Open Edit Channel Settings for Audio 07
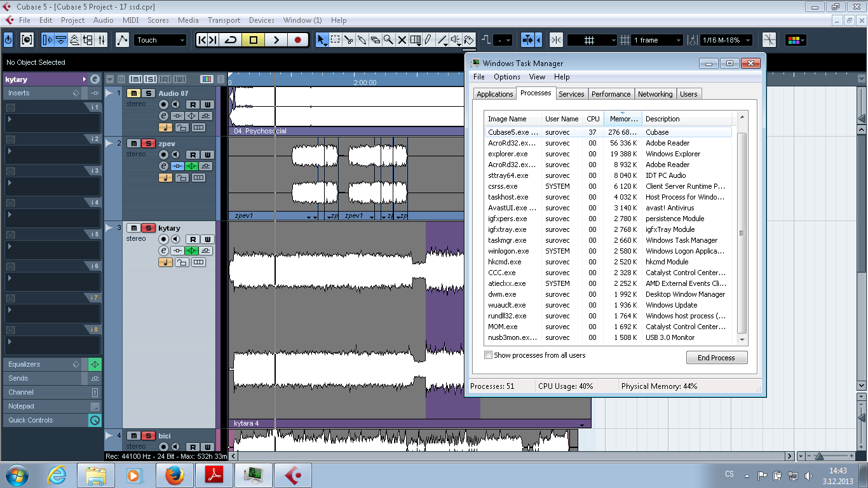Viewport: 868px width, 488px height. tap(163, 116)
